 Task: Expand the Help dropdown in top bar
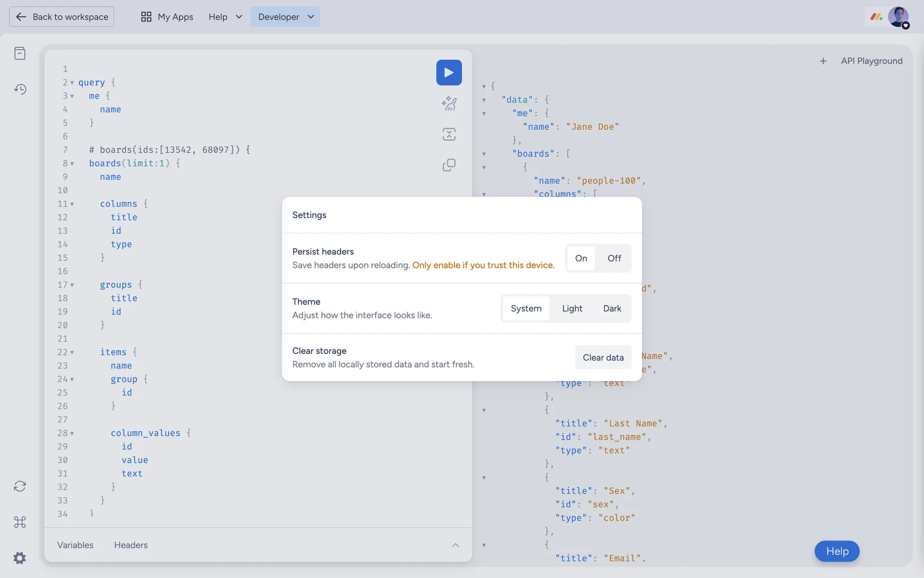point(225,17)
